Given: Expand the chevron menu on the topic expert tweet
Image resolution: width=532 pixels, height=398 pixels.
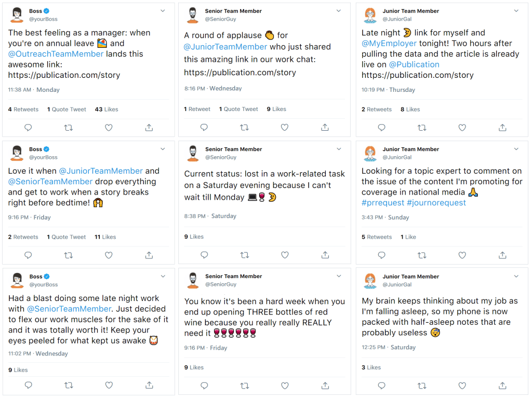Looking at the screenshot, I should [516, 149].
